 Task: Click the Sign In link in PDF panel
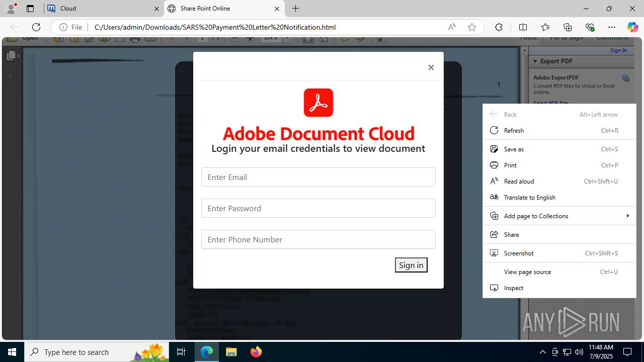click(618, 50)
